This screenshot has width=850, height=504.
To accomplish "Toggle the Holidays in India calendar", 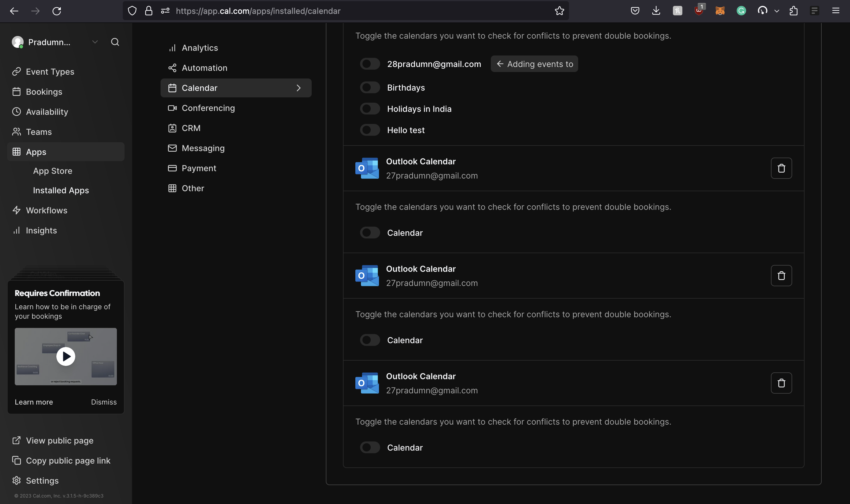I will (370, 108).
